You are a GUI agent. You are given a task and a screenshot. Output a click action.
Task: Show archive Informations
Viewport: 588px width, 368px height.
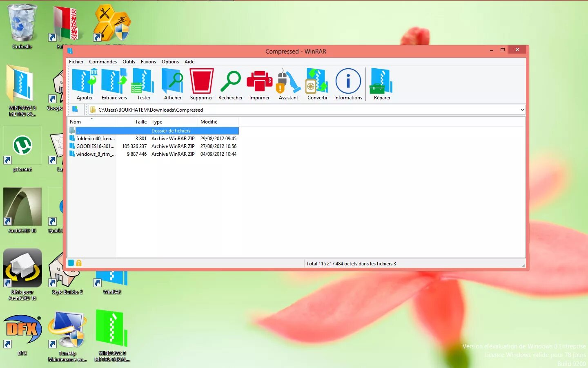click(x=348, y=84)
